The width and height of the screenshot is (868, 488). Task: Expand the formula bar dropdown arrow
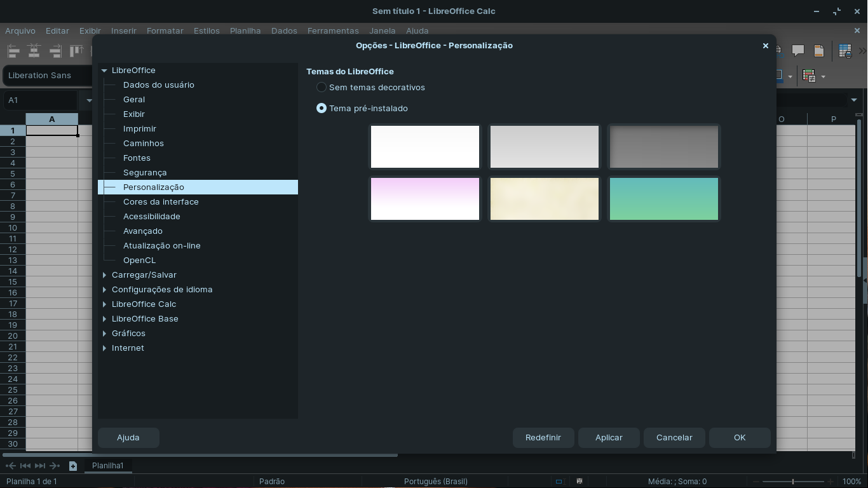pyautogui.click(x=854, y=100)
